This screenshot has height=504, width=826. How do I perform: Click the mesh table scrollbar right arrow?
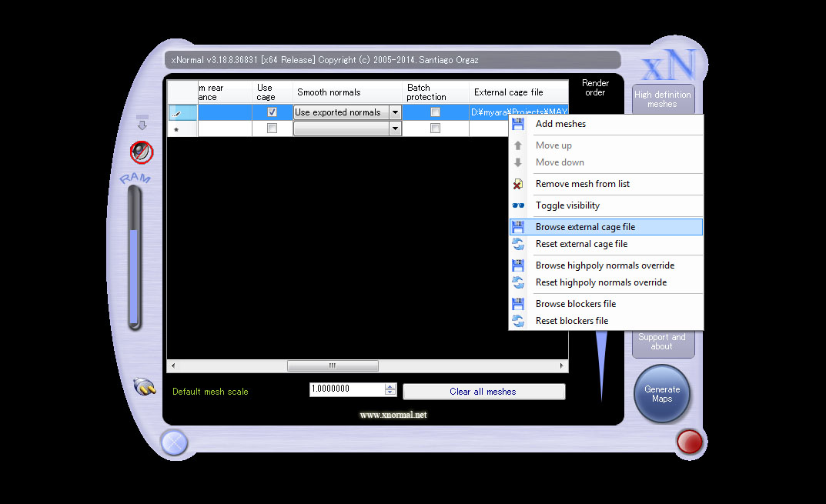click(561, 366)
